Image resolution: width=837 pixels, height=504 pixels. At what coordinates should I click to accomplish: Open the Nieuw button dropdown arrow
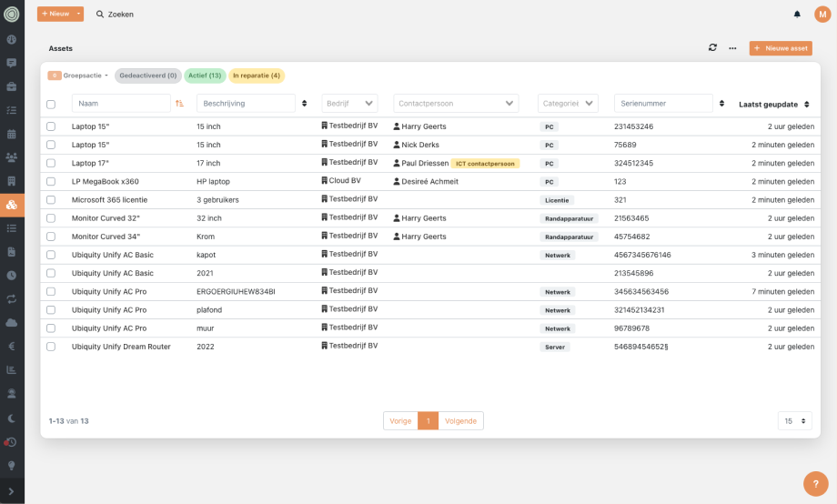coord(78,14)
